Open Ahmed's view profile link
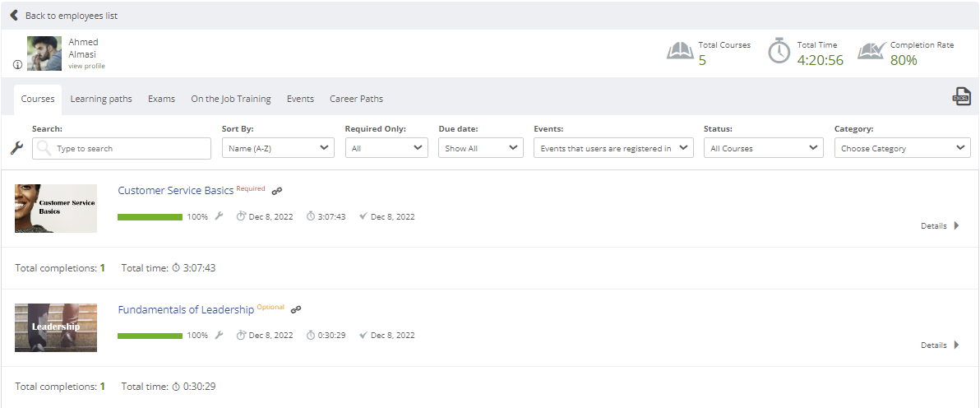This screenshot has height=408, width=980. 87,66
